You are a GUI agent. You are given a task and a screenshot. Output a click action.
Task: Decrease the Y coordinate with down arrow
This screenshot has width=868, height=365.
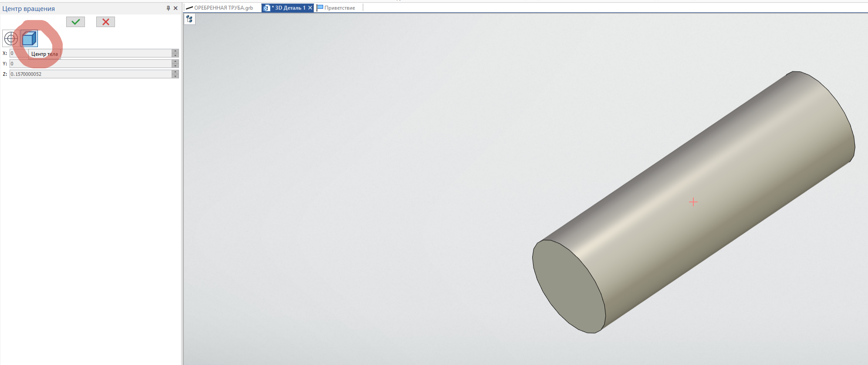[175, 66]
